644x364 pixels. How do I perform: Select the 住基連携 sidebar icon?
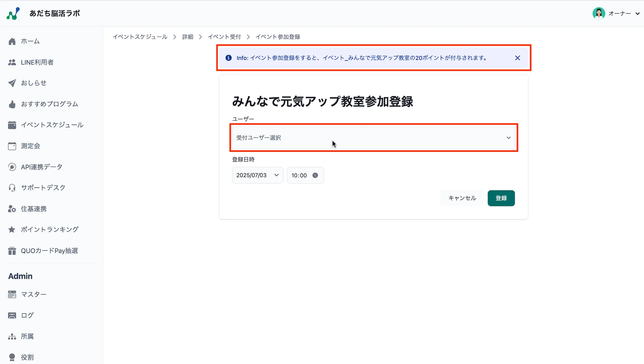pos(12,209)
